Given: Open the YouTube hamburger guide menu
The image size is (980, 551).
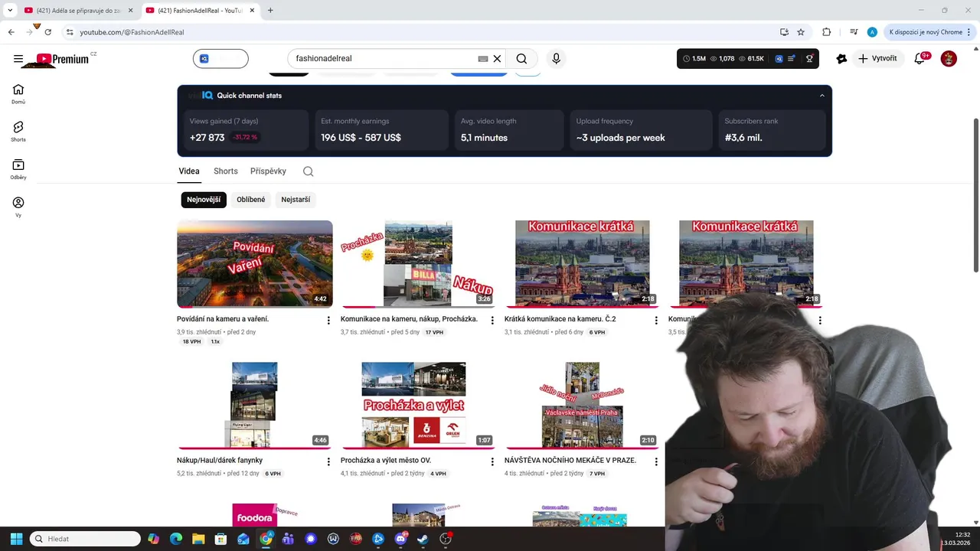Looking at the screenshot, I should pos(18,59).
